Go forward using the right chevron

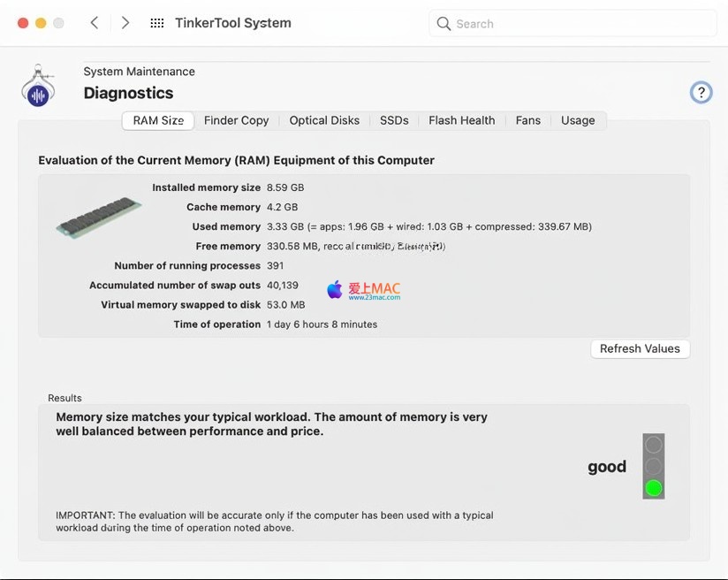tap(125, 23)
